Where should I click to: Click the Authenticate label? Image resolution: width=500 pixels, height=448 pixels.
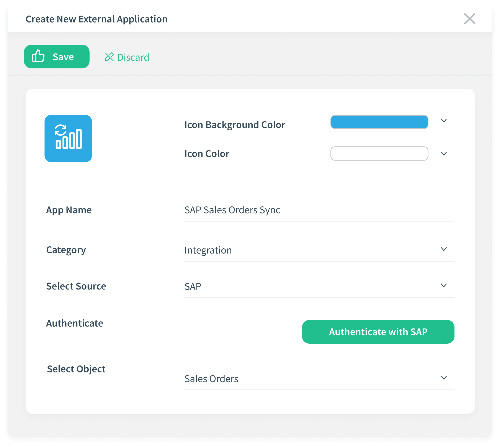coord(75,323)
